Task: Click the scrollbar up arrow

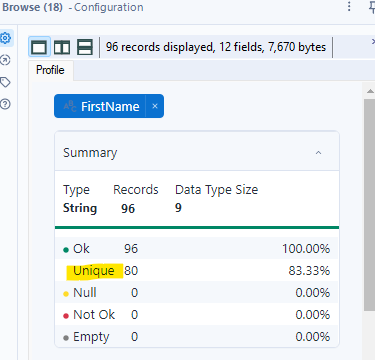Action: pyautogui.click(x=369, y=91)
